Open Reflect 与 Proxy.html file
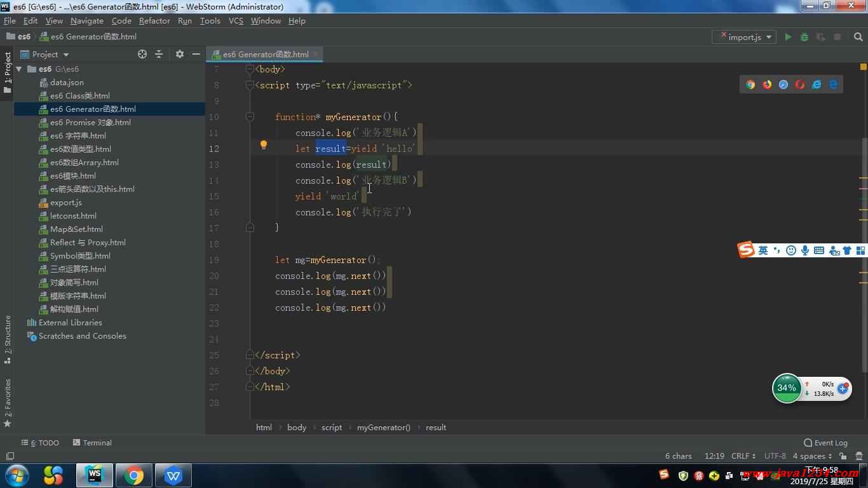The width and height of the screenshot is (868, 488). (x=88, y=243)
